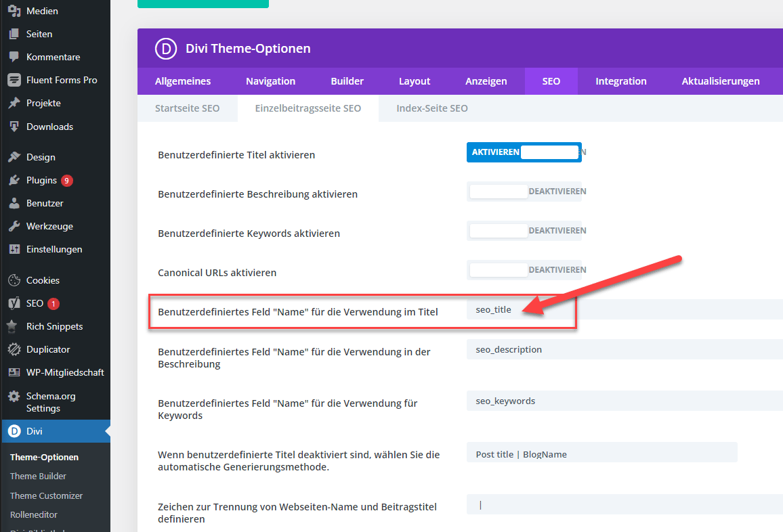Click the Divi logo in the header

click(x=166, y=49)
